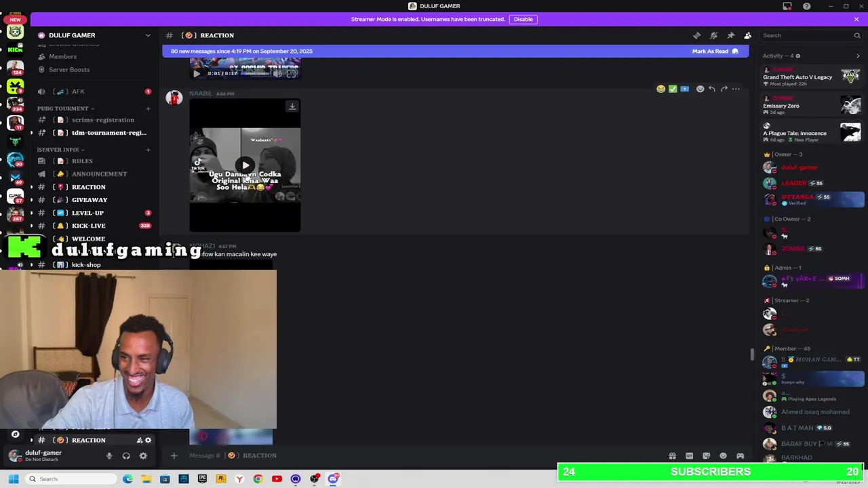Create channel in PUBG TOURMENT category
Viewport: 868px width, 488px height.
click(148, 108)
